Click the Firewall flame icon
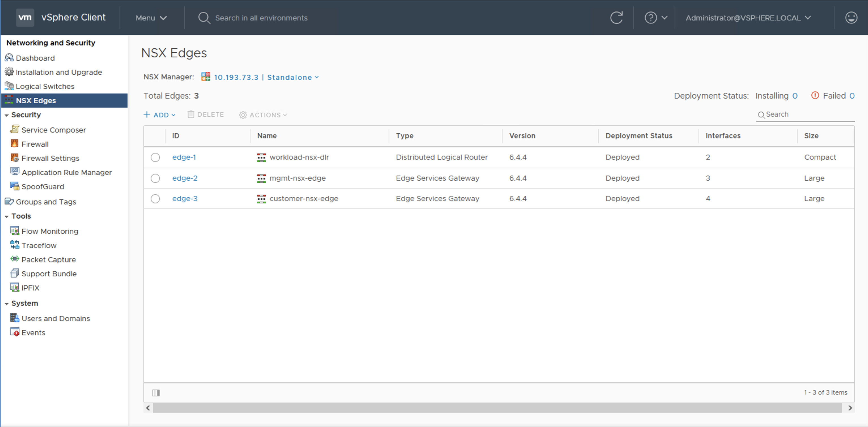This screenshot has height=427, width=868. (14, 144)
